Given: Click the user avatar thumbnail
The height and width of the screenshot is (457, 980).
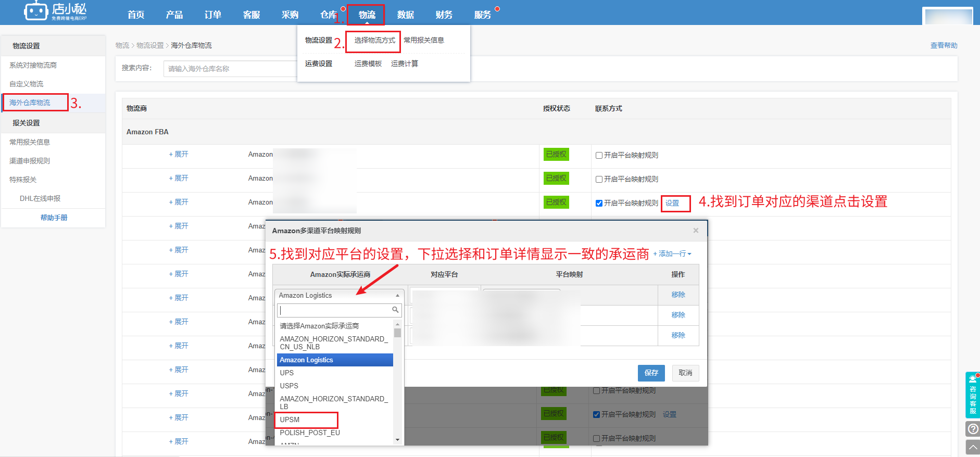Looking at the screenshot, I should pyautogui.click(x=947, y=16).
